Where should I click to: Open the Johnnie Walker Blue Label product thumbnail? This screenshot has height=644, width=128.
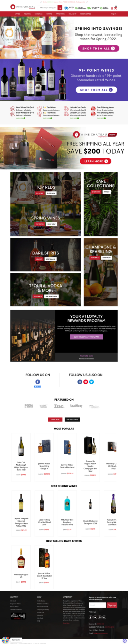[67, 445]
